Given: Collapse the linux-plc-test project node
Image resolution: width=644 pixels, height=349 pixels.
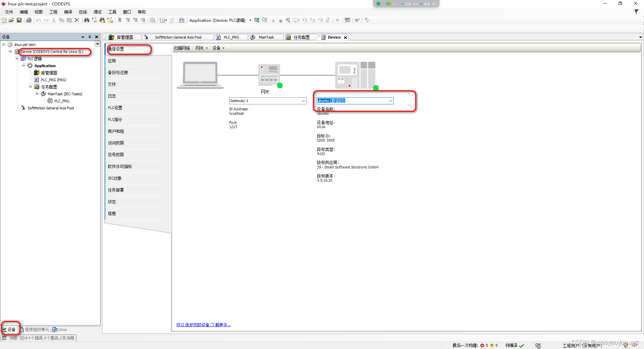Looking at the screenshot, I should (4, 44).
